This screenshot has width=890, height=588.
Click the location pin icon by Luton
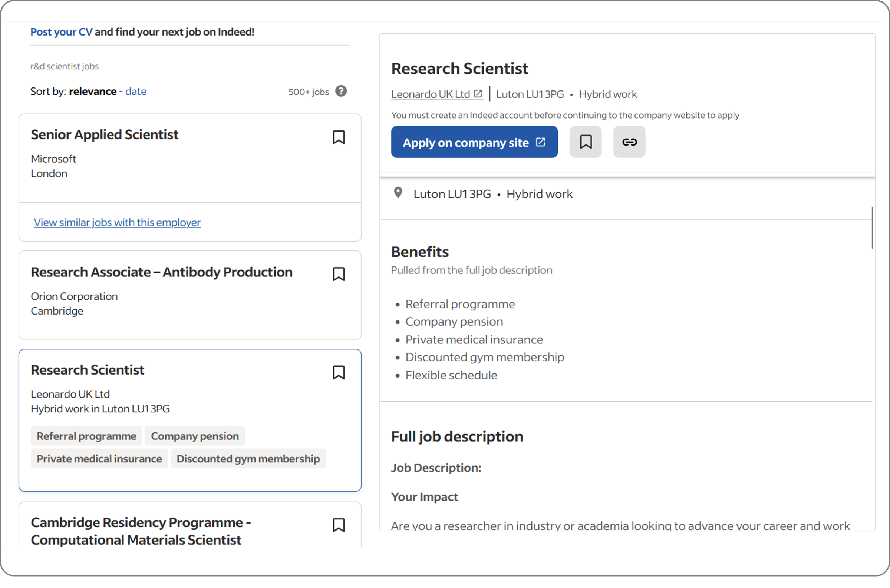coord(398,193)
